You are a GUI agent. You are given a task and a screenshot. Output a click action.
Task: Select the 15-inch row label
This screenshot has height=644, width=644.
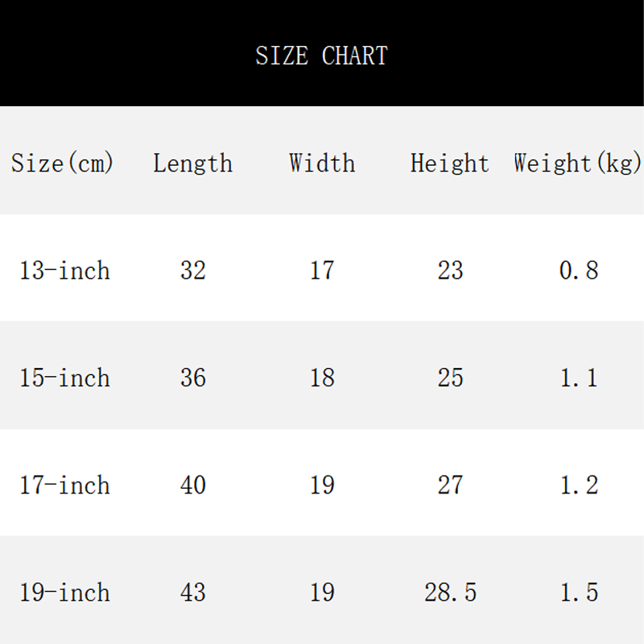(64, 378)
